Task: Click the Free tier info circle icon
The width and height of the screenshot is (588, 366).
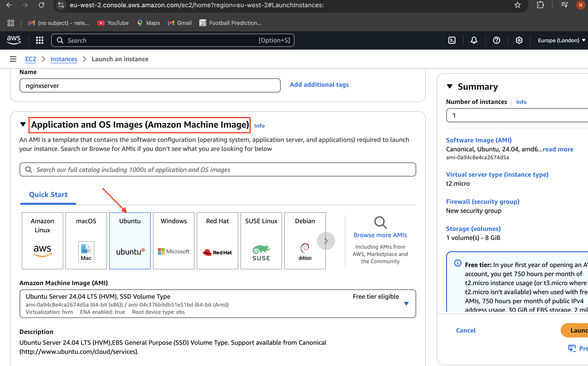Action: click(458, 263)
